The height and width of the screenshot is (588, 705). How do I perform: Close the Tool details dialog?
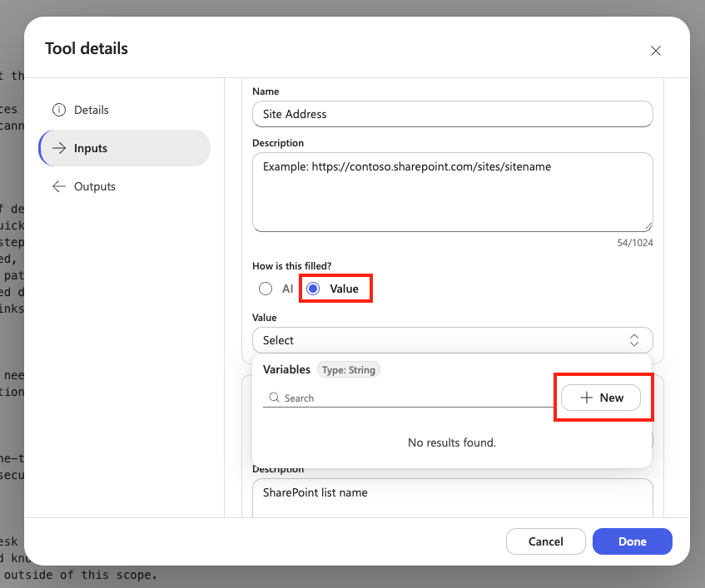point(656,51)
